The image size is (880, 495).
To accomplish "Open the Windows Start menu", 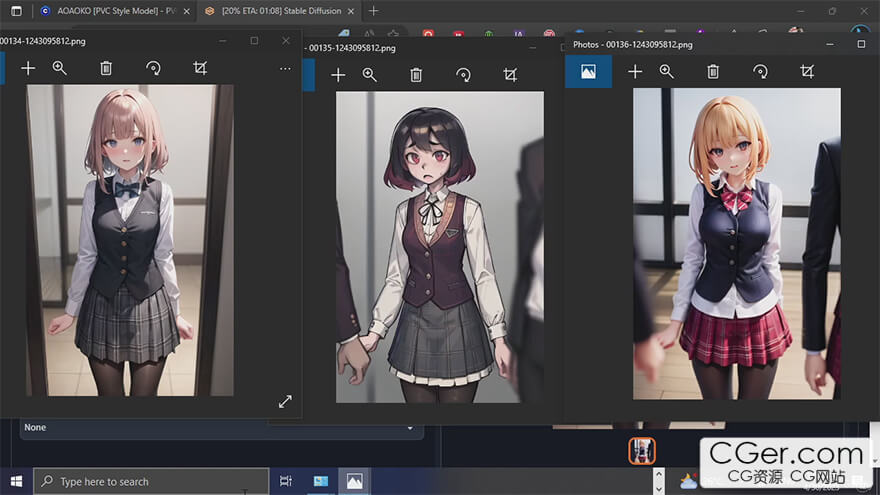I will coord(16,481).
